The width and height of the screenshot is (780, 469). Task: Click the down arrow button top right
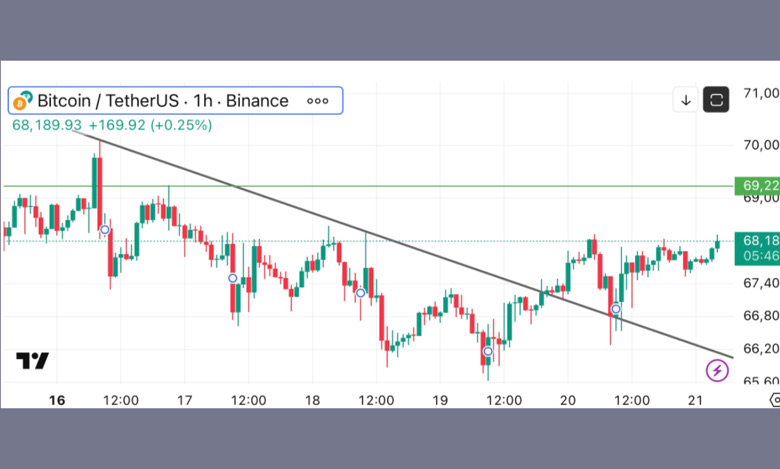pyautogui.click(x=686, y=100)
